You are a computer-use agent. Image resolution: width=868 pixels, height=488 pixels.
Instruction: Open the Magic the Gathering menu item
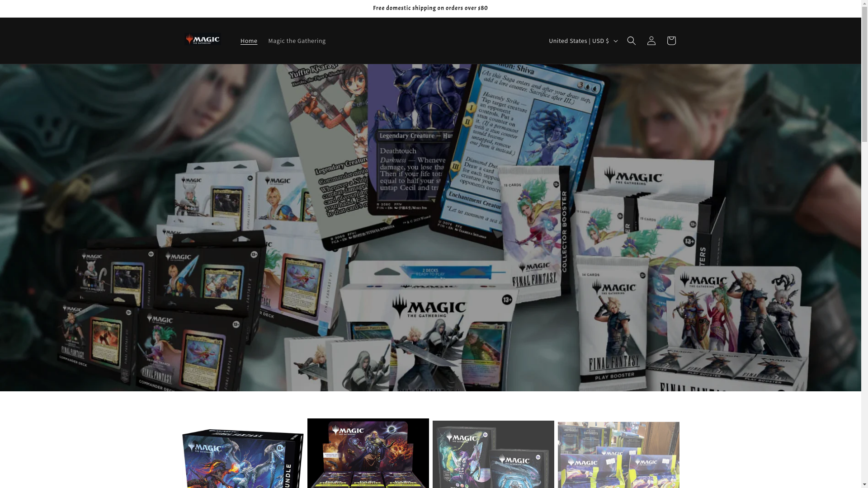point(297,41)
